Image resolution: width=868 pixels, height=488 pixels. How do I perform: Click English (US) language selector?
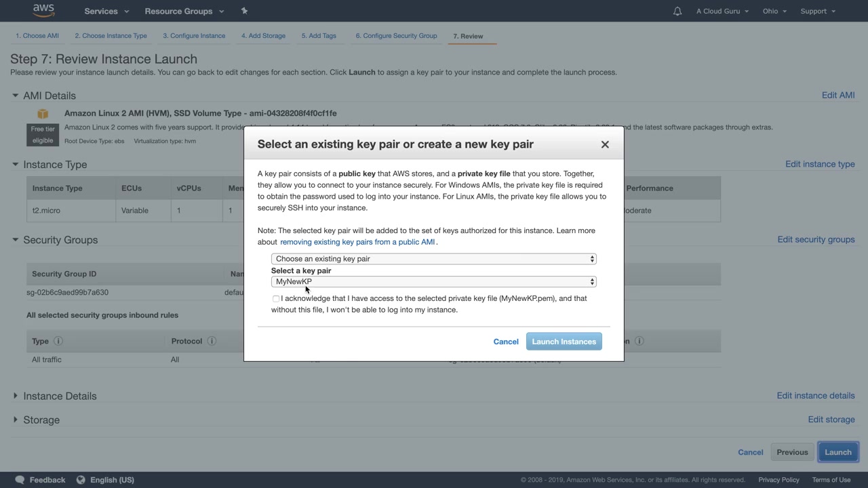pyautogui.click(x=112, y=480)
